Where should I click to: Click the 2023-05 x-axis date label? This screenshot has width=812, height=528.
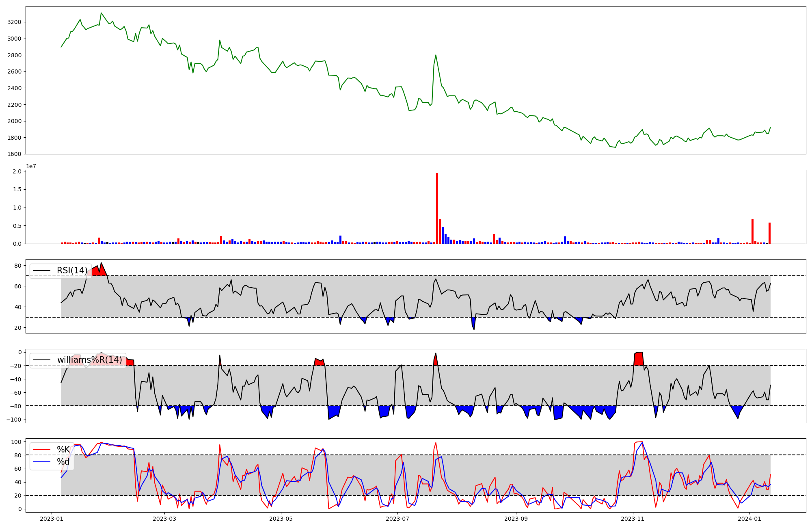point(281,519)
